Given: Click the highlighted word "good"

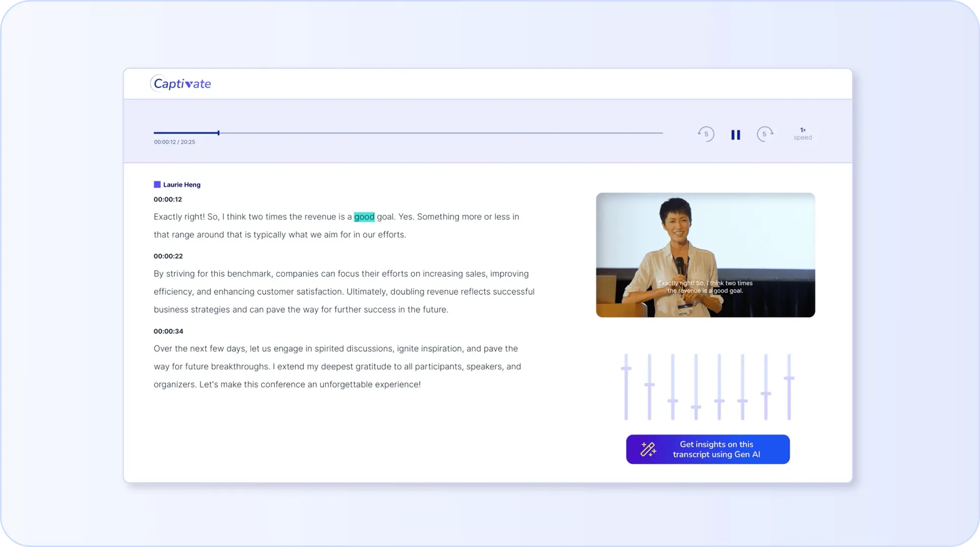Looking at the screenshot, I should [364, 217].
